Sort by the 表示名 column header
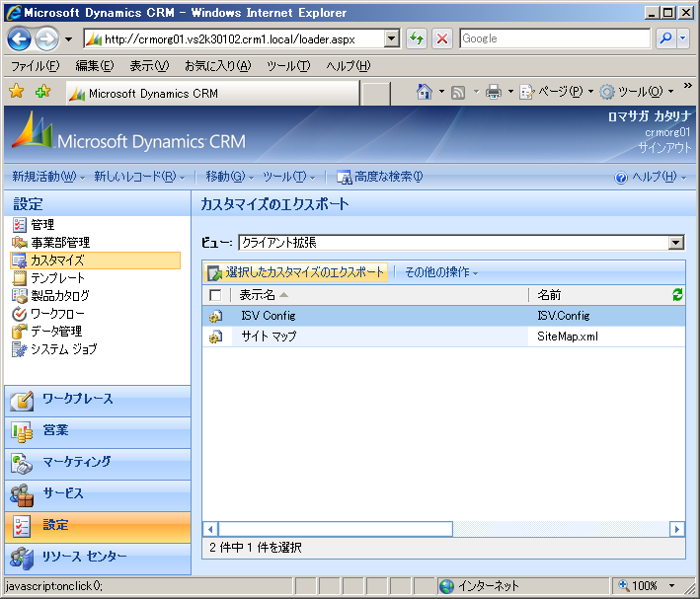700x599 pixels. [257, 295]
